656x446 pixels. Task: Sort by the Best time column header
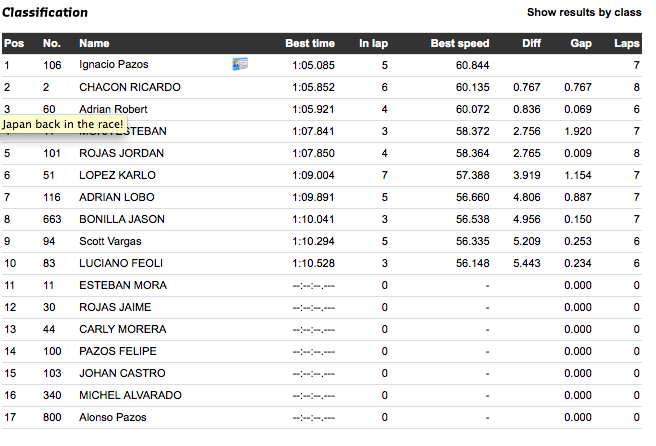tap(310, 44)
